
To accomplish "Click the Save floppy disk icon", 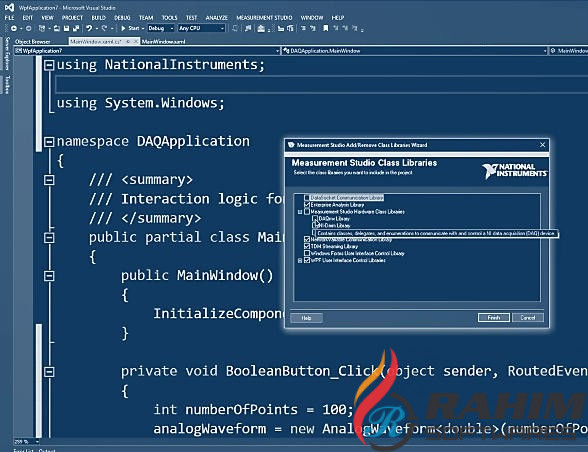I will click(66, 28).
